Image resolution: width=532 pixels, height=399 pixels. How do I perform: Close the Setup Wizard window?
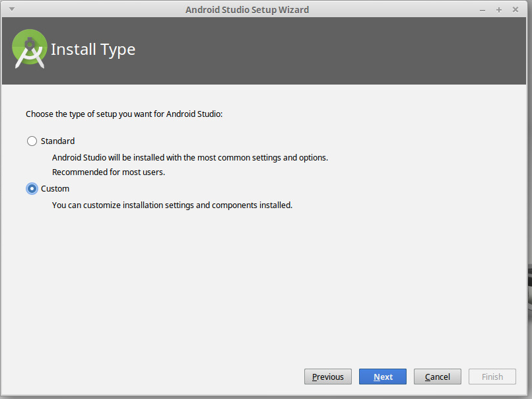515,9
